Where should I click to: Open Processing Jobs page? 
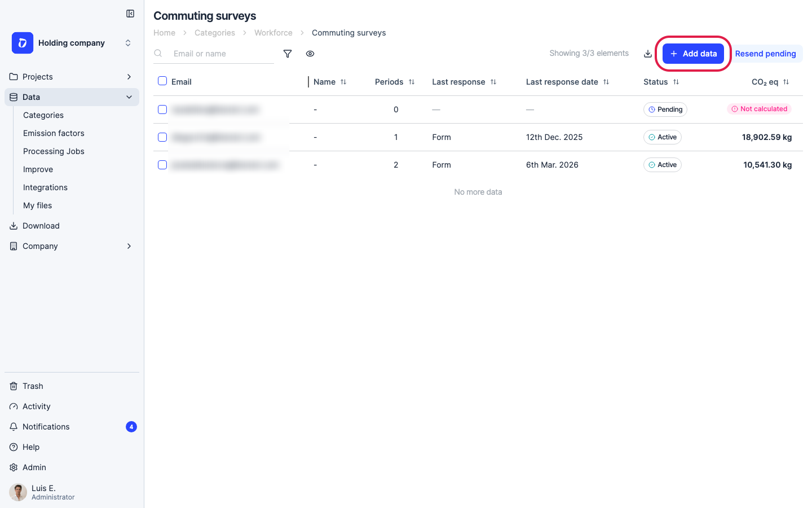click(x=54, y=151)
